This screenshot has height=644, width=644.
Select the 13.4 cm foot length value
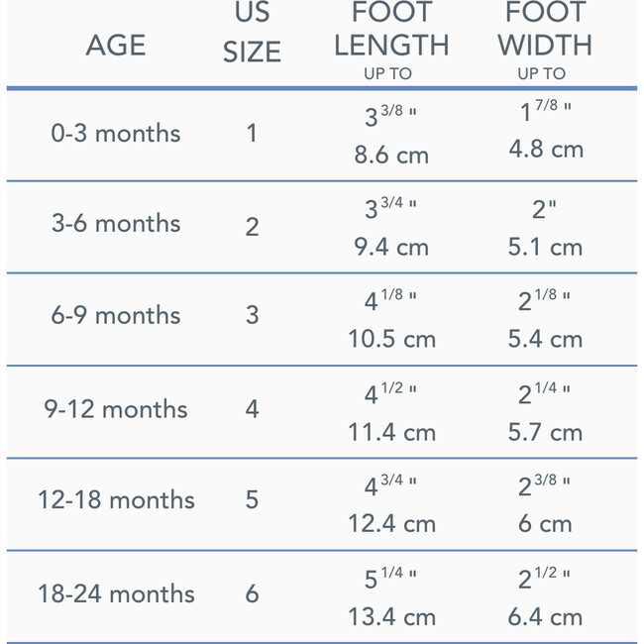pyautogui.click(x=391, y=617)
